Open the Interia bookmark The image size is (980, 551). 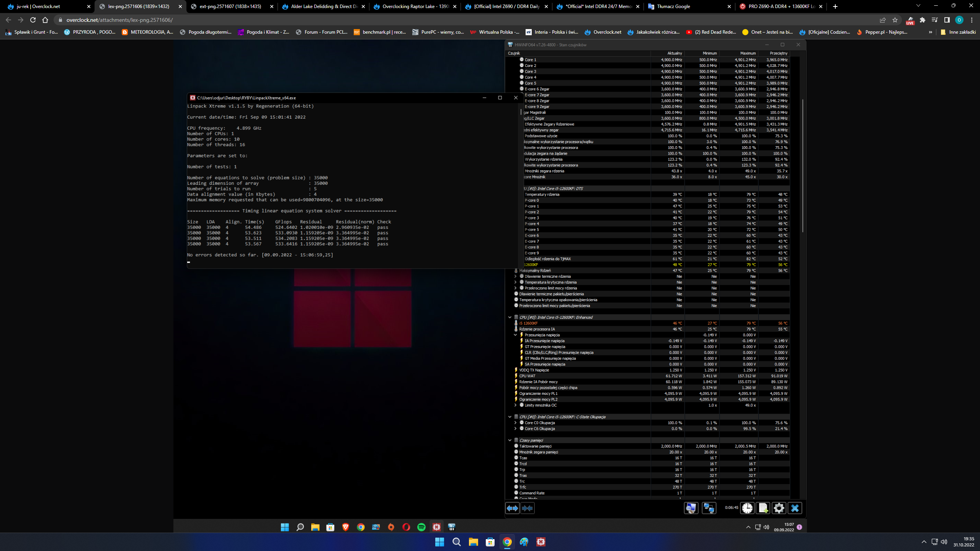tap(552, 32)
